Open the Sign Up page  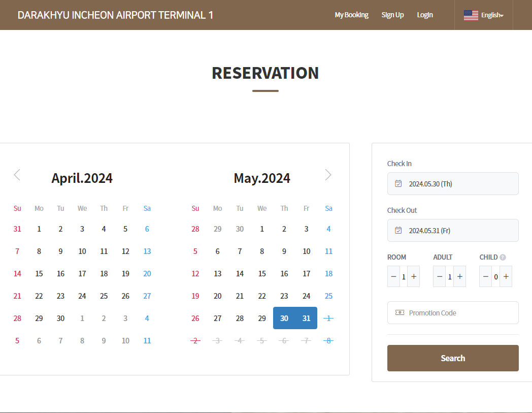(392, 15)
